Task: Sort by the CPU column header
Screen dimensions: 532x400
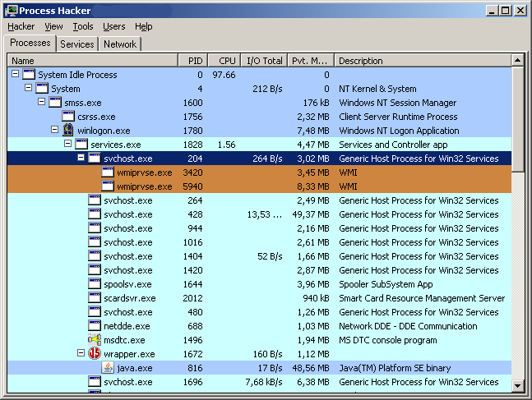Action: click(224, 61)
